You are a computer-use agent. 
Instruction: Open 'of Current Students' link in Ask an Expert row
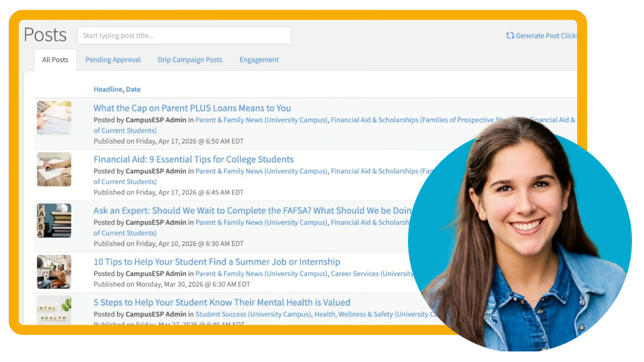125,233
